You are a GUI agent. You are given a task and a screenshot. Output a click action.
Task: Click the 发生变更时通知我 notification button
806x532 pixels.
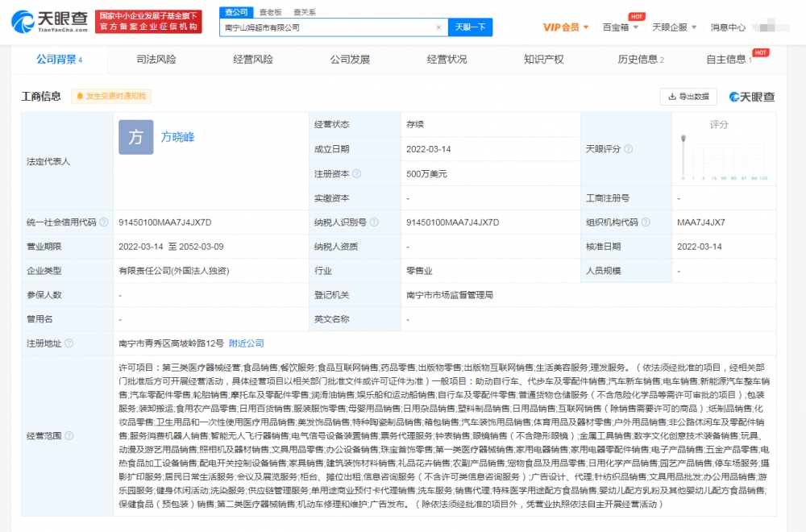(111, 96)
